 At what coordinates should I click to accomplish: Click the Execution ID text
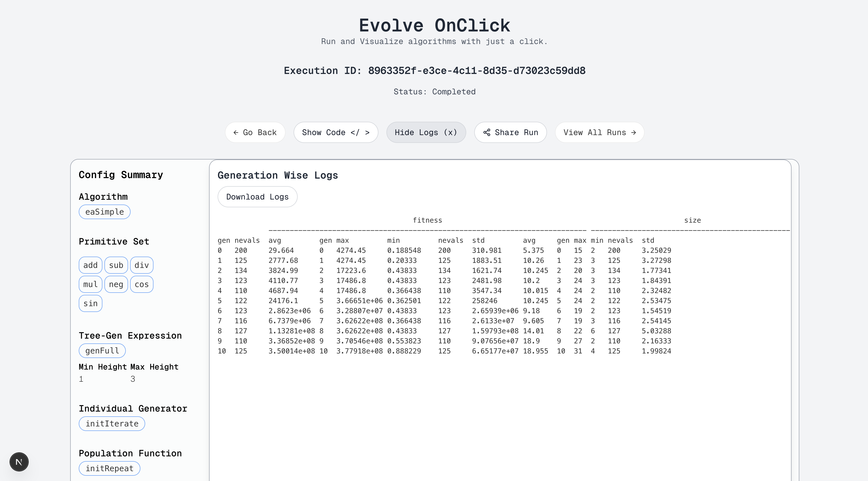coord(434,71)
